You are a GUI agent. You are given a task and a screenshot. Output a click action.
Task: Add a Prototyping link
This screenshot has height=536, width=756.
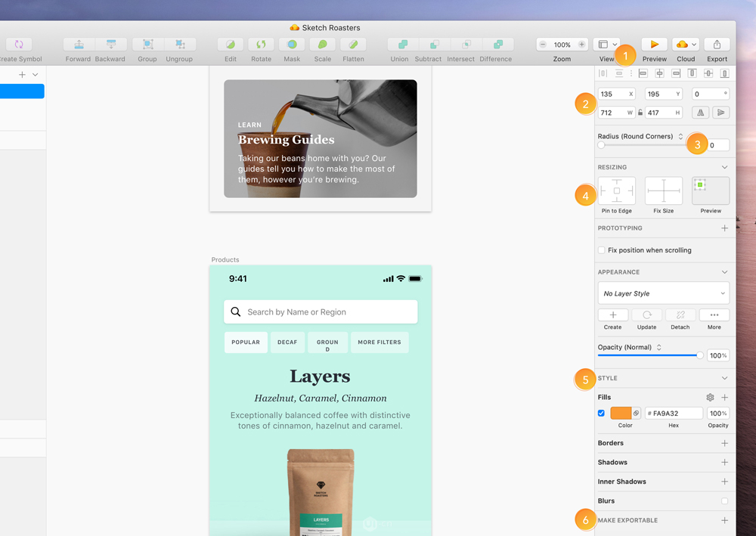point(725,228)
